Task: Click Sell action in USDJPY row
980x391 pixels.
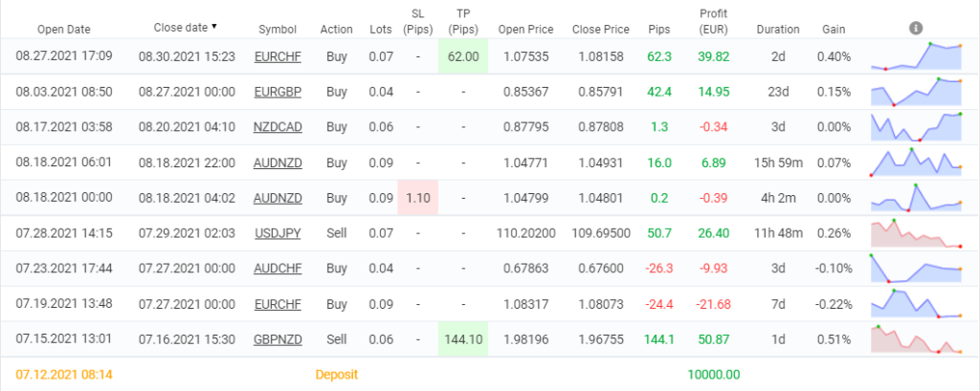Action: click(336, 233)
